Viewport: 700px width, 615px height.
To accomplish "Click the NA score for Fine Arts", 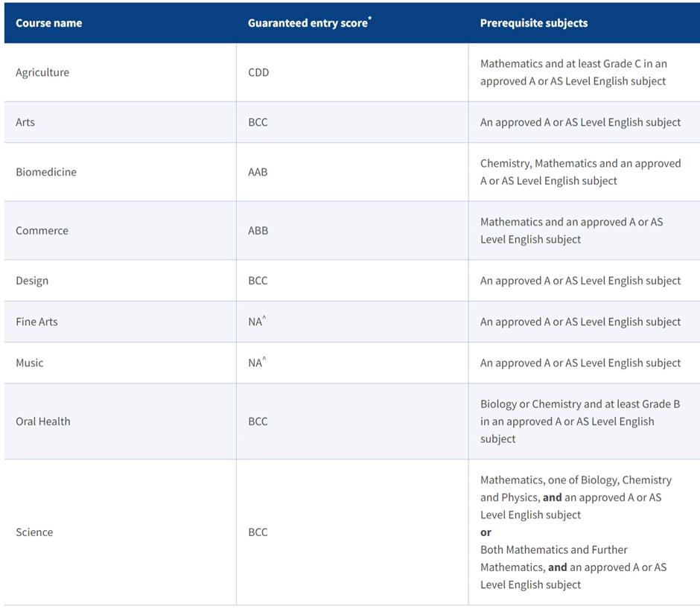I will coord(257,322).
